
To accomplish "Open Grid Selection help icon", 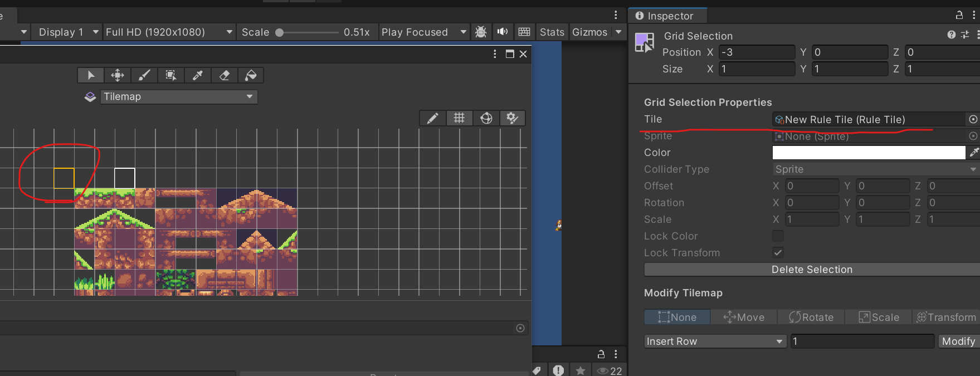I will pyautogui.click(x=952, y=35).
